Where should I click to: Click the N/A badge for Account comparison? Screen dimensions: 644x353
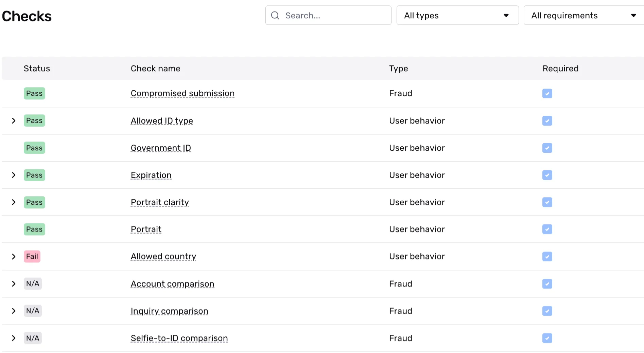click(33, 283)
